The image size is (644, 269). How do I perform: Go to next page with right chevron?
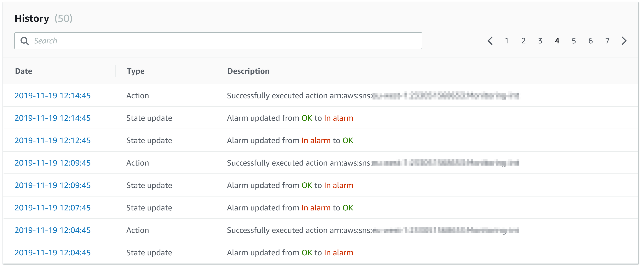[624, 41]
